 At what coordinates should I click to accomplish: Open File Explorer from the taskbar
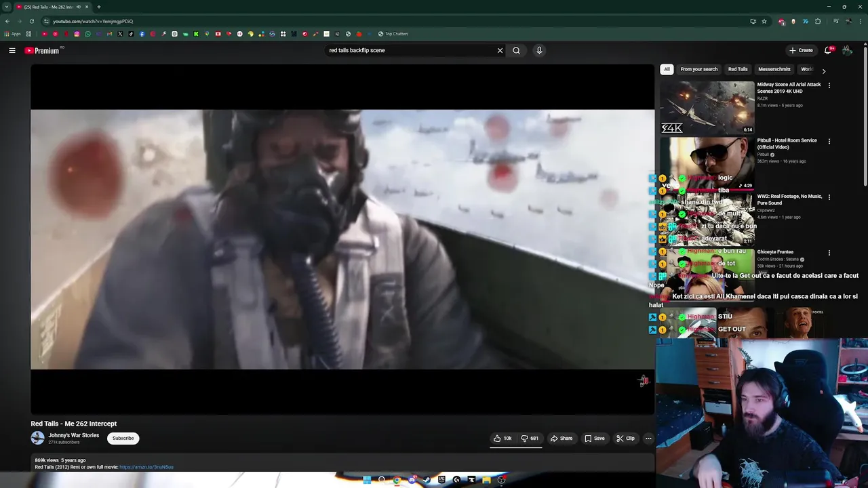[x=486, y=480]
